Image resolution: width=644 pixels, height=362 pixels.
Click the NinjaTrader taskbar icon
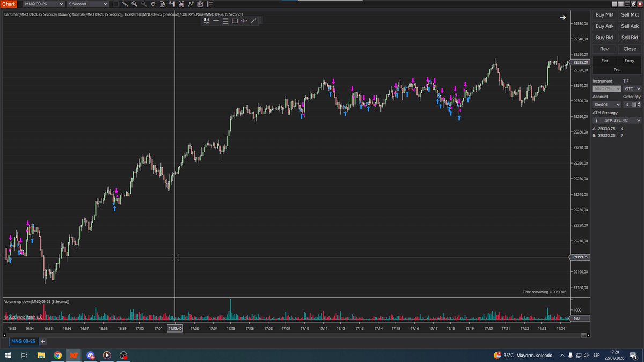(74, 355)
